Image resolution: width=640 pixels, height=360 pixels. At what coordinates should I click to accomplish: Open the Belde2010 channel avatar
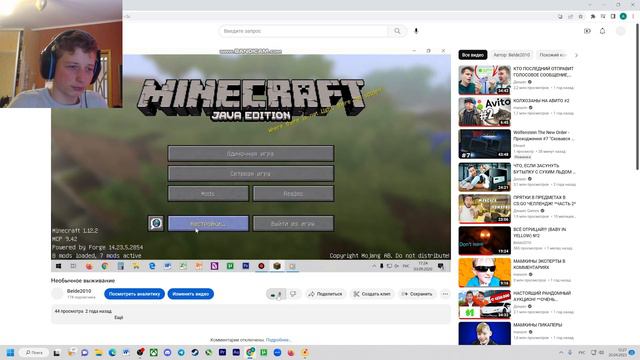[x=58, y=293]
